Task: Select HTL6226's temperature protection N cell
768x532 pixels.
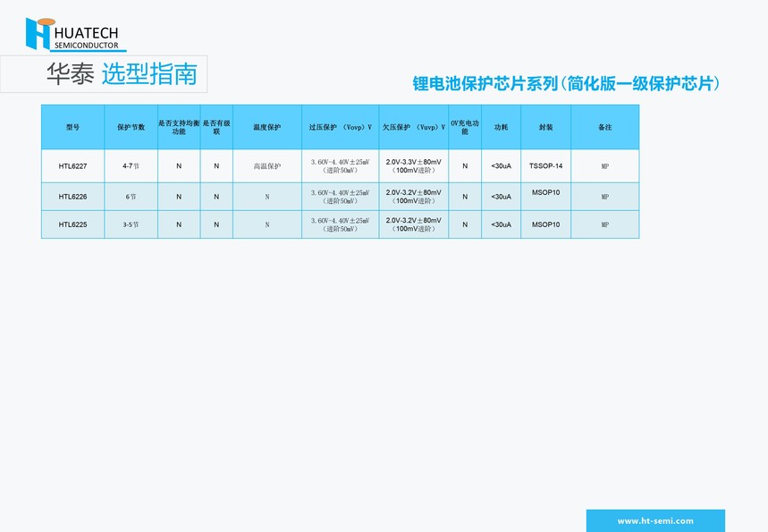Action: [x=267, y=197]
